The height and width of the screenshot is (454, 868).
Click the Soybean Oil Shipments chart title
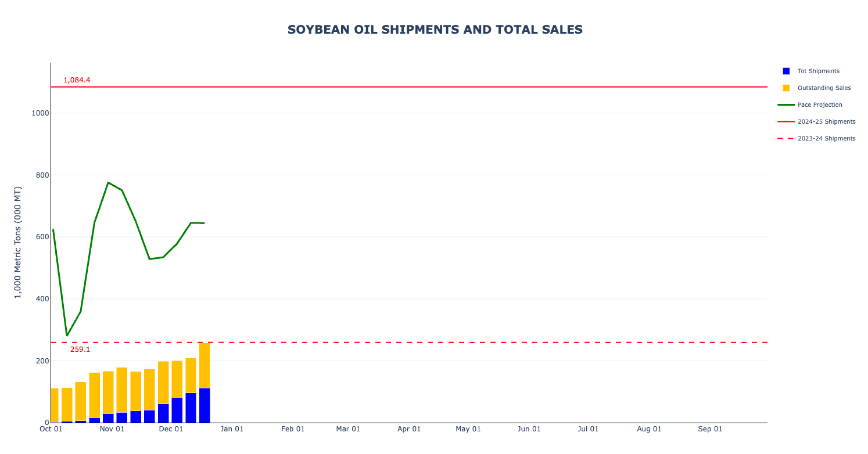[435, 30]
